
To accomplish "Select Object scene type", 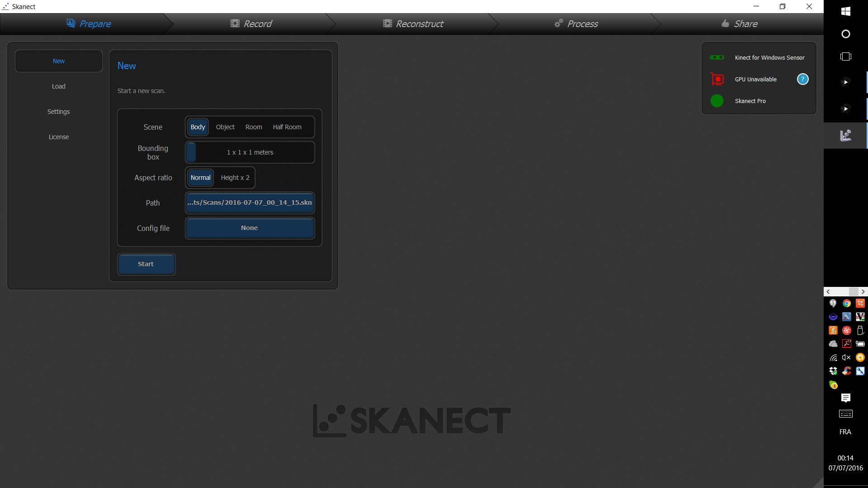I will [225, 127].
